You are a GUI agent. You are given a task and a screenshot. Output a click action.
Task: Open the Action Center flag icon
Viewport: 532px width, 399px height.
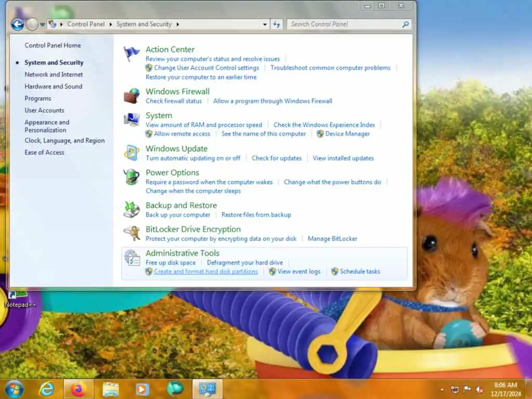tap(131, 54)
